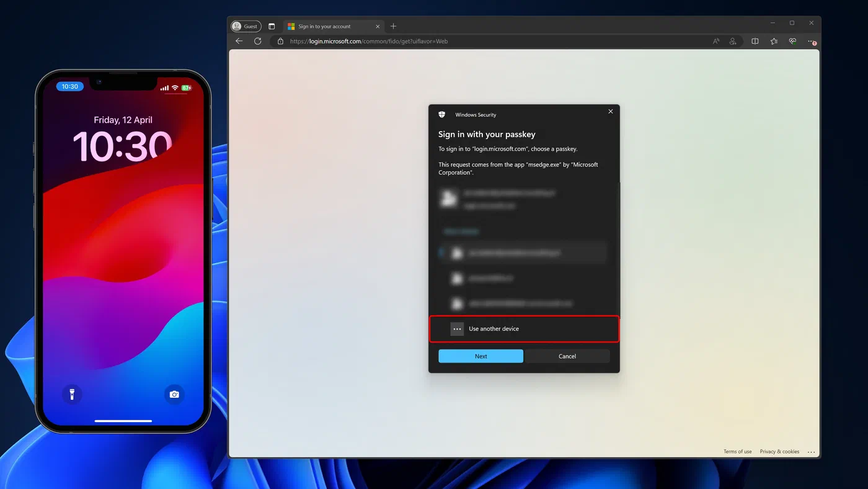
Task: Close the 'Sign in to your account' tab
Action: point(378,26)
